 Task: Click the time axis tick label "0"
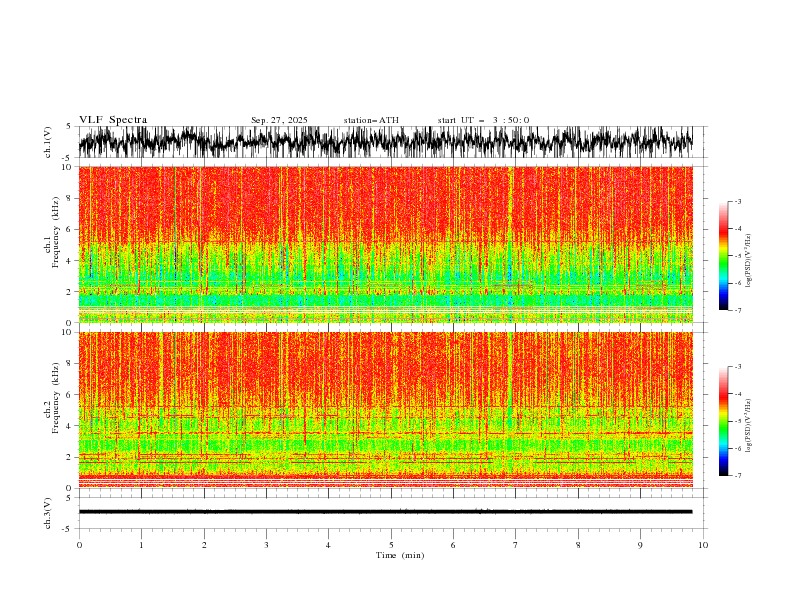pos(79,545)
